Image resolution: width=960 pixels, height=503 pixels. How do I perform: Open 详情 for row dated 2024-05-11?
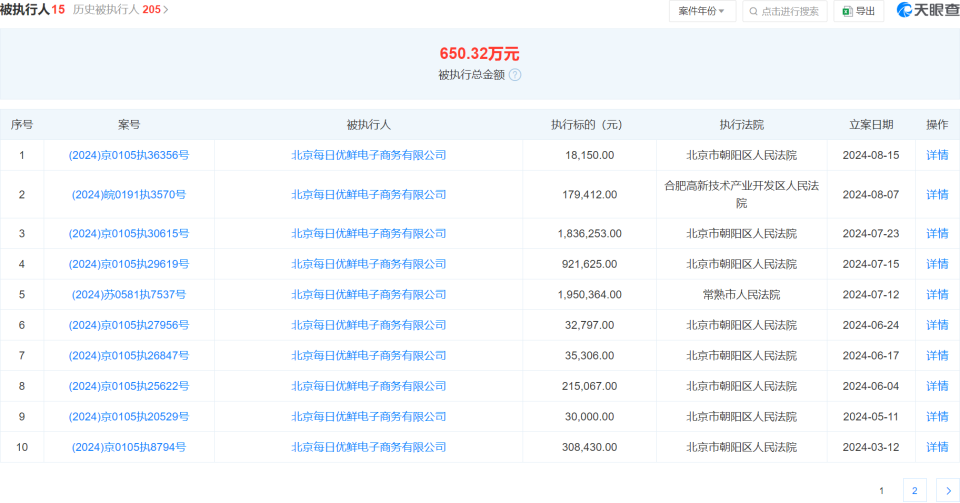[x=937, y=417]
